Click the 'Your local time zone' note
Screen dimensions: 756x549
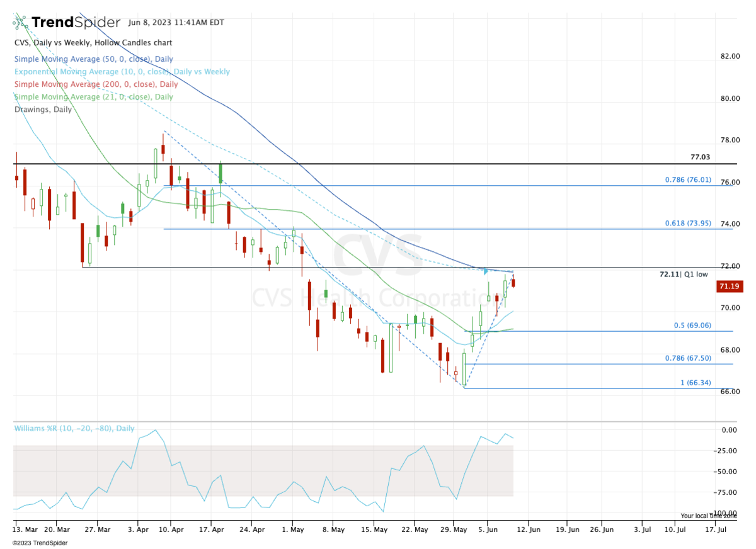710,515
